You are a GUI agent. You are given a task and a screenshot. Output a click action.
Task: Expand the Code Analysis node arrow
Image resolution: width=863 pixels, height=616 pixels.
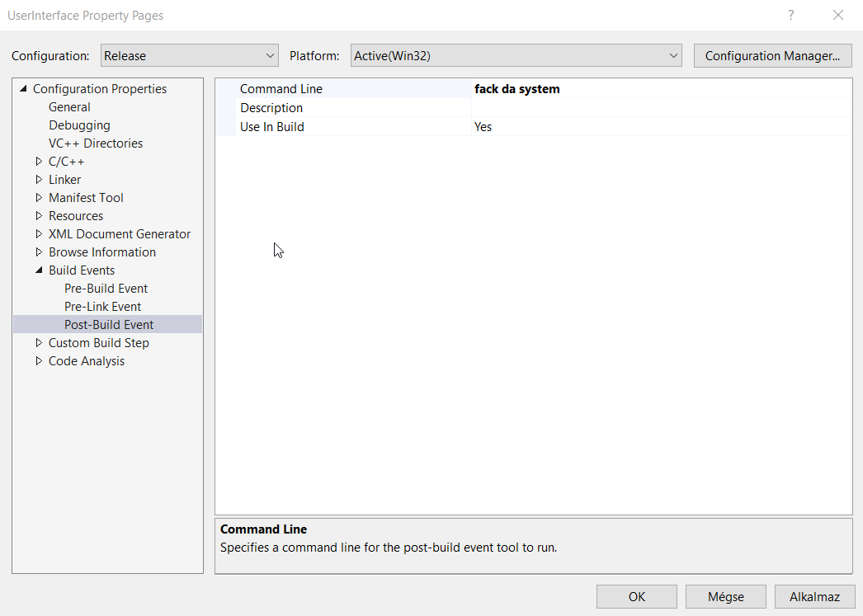tap(39, 361)
